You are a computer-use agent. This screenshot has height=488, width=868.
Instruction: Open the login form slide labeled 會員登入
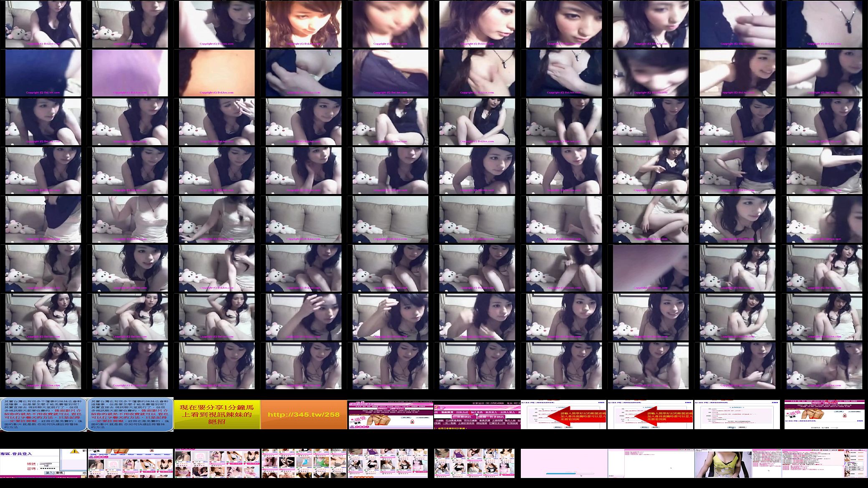(x=43, y=463)
